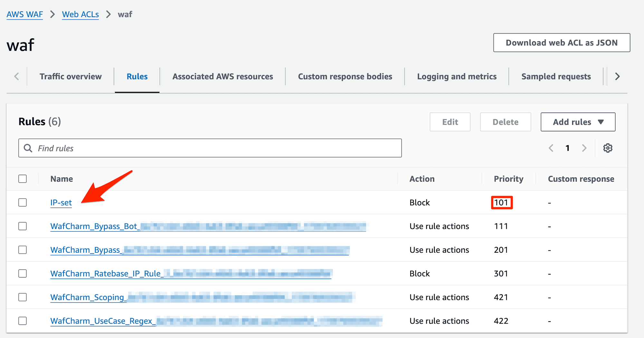Image resolution: width=644 pixels, height=338 pixels.
Task: Open the WafCharm_Ratebase_IP_Rule link
Action: click(191, 274)
